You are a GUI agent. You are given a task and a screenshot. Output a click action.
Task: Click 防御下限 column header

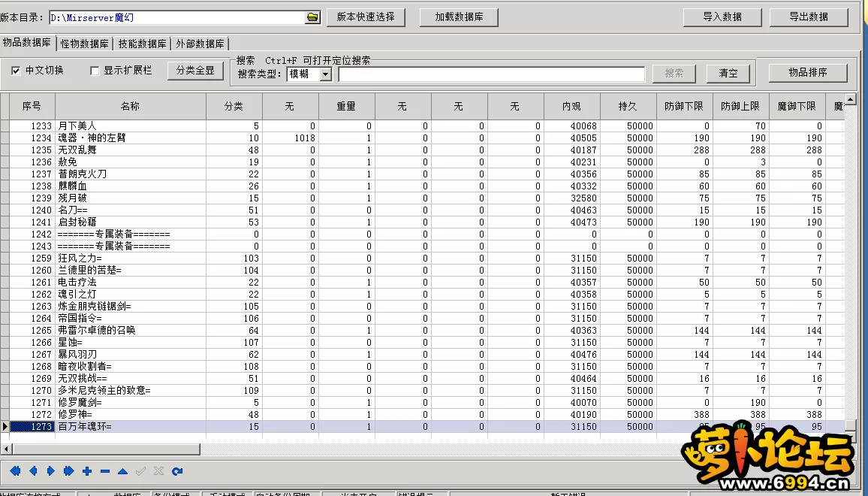pos(684,107)
